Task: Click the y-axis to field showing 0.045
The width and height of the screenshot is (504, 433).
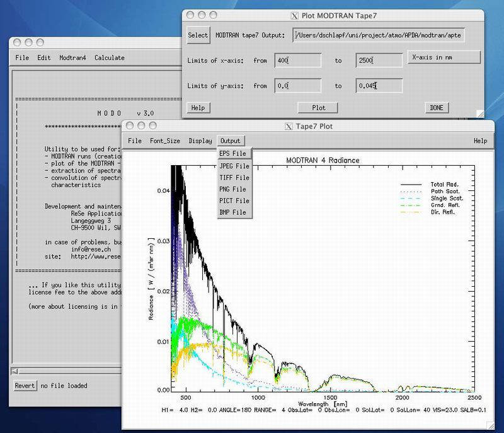Action: [x=379, y=86]
